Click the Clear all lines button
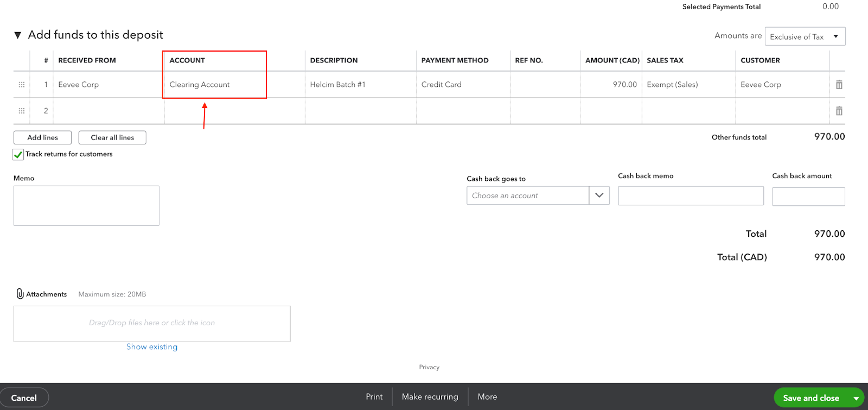Viewport: 868px width, 410px height. tap(112, 137)
